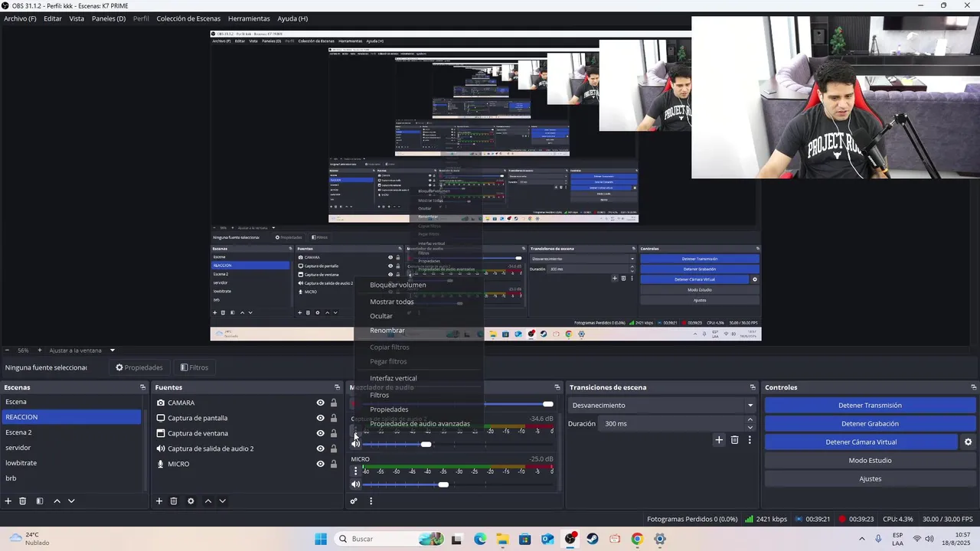Click Detener Transmisión button
This screenshot has height=551, width=980.
[x=870, y=406]
